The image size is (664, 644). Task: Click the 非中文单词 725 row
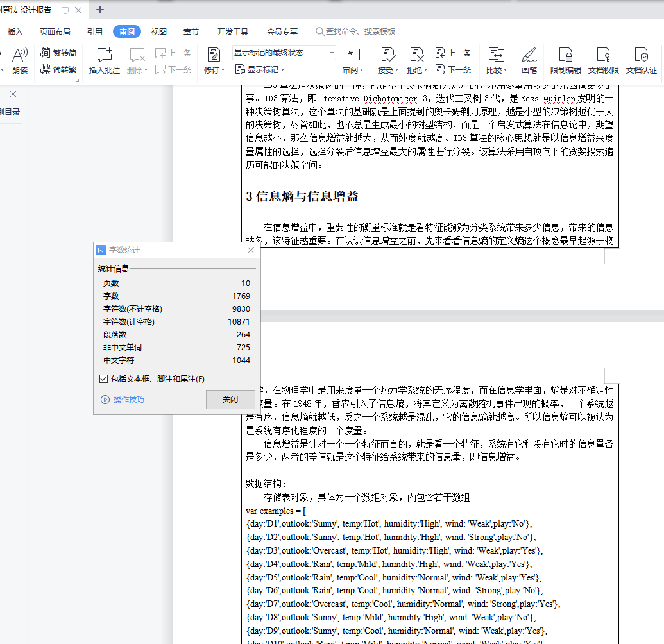[176, 347]
